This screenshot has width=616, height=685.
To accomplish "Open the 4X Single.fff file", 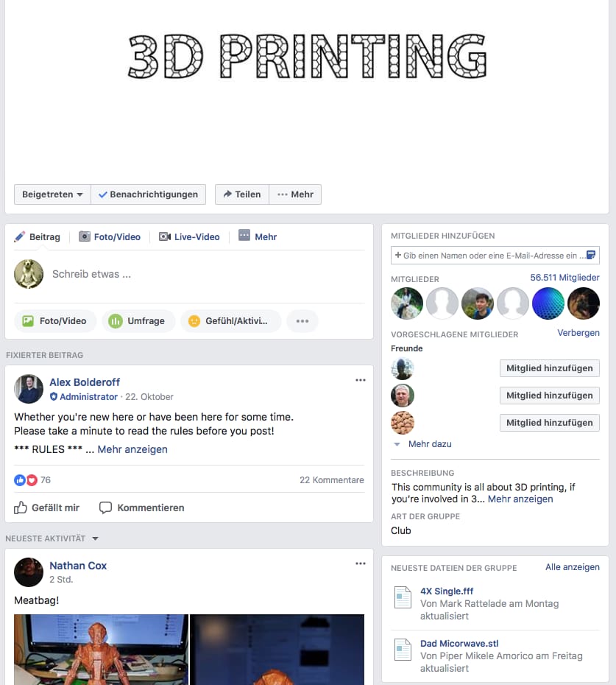I will [447, 591].
